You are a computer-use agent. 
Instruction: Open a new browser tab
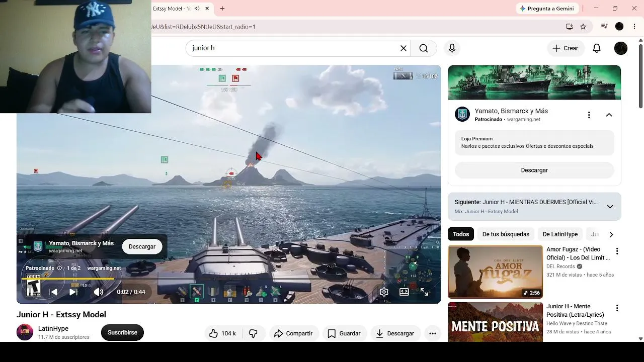coord(222,9)
